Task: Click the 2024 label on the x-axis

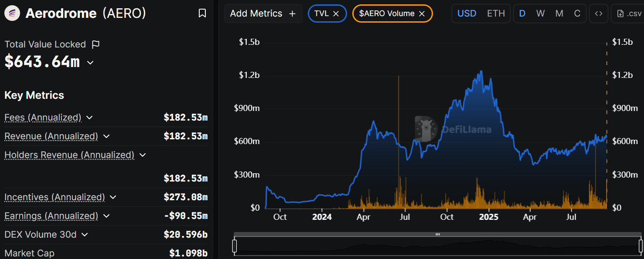Action: pos(322,217)
